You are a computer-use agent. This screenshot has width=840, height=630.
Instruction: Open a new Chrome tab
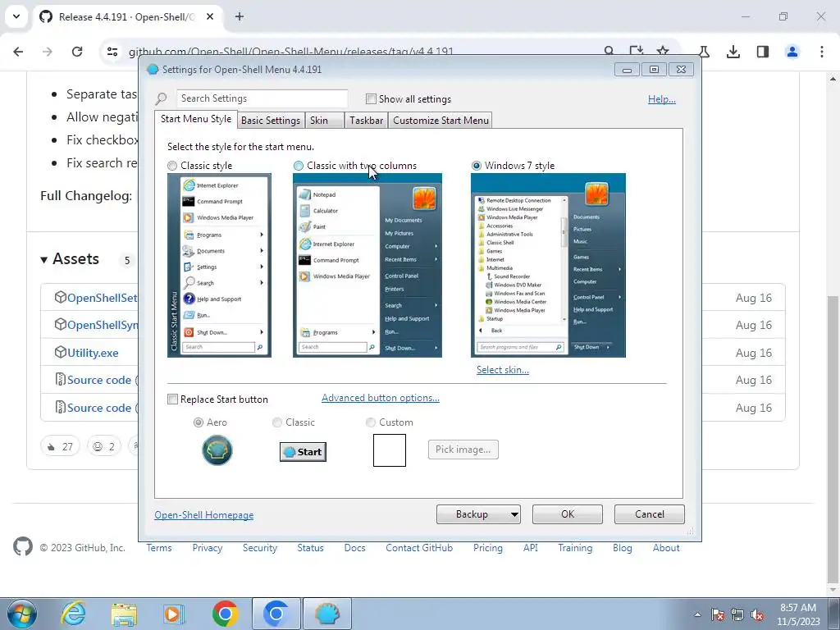point(240,16)
